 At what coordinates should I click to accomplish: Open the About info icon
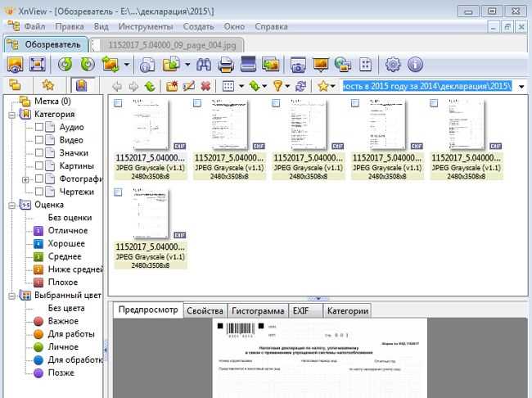415,65
